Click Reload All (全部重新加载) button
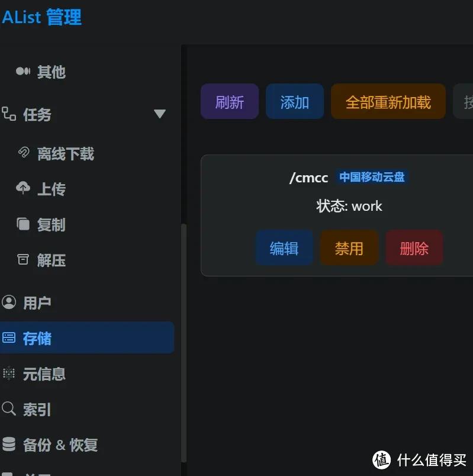The image size is (473, 476). pyautogui.click(x=388, y=102)
